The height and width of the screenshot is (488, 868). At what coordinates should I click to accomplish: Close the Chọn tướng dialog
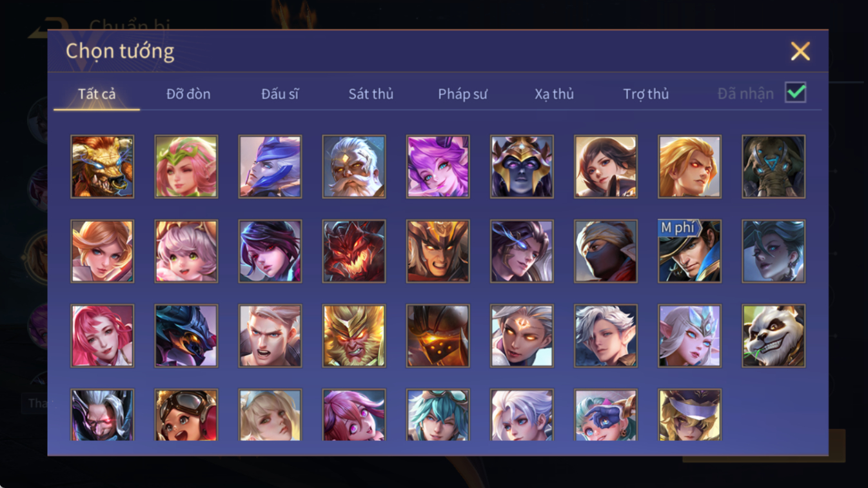800,51
